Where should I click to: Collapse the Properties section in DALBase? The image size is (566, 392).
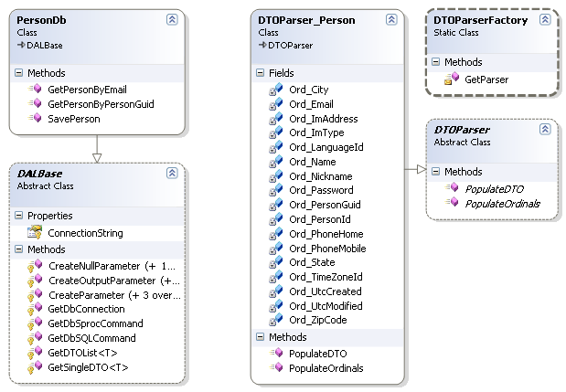(19, 216)
